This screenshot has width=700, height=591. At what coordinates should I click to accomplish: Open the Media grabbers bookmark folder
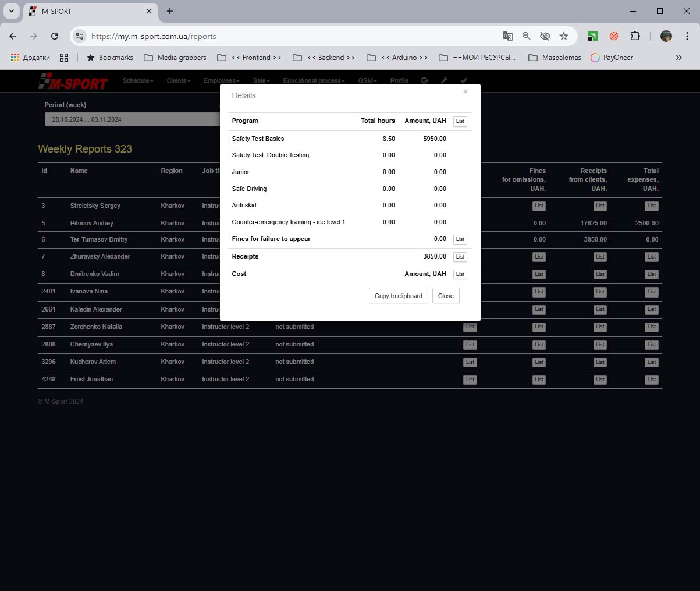coord(175,58)
